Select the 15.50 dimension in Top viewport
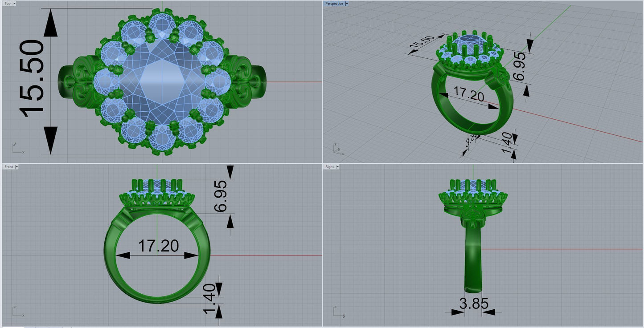Image resolution: width=644 pixels, height=328 pixels. click(x=33, y=79)
